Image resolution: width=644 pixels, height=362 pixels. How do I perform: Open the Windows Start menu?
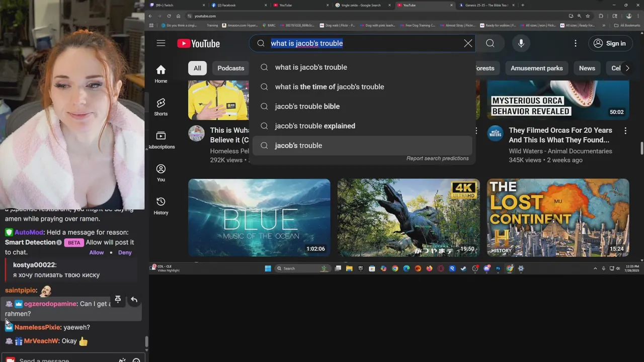pos(268,268)
